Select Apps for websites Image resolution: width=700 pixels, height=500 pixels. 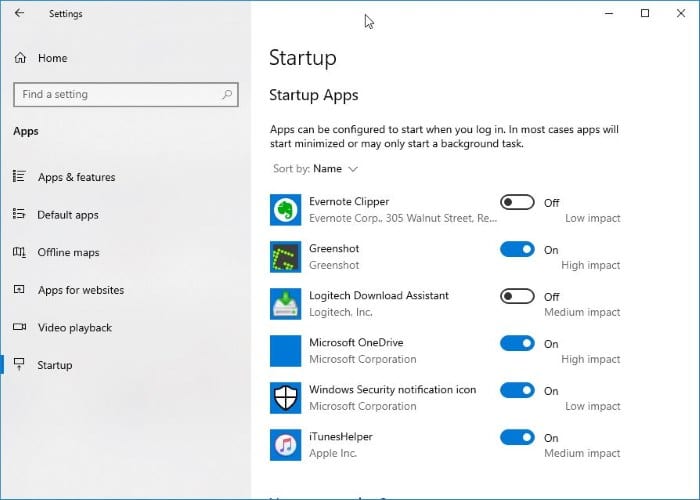coord(81,290)
